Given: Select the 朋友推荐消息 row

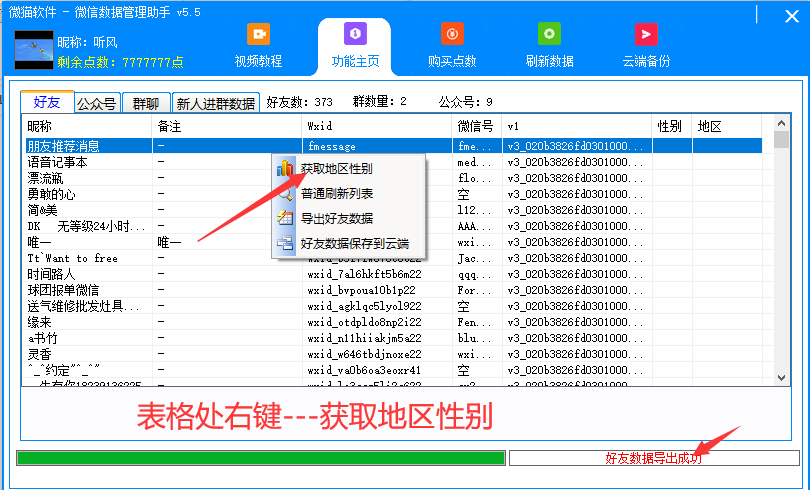Looking at the screenshot, I should point(393,146).
